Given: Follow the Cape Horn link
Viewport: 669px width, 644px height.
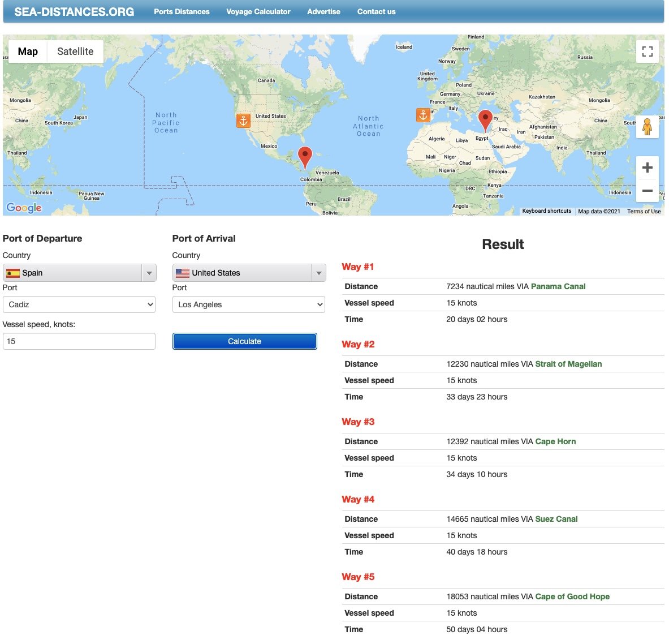Looking at the screenshot, I should [x=555, y=441].
